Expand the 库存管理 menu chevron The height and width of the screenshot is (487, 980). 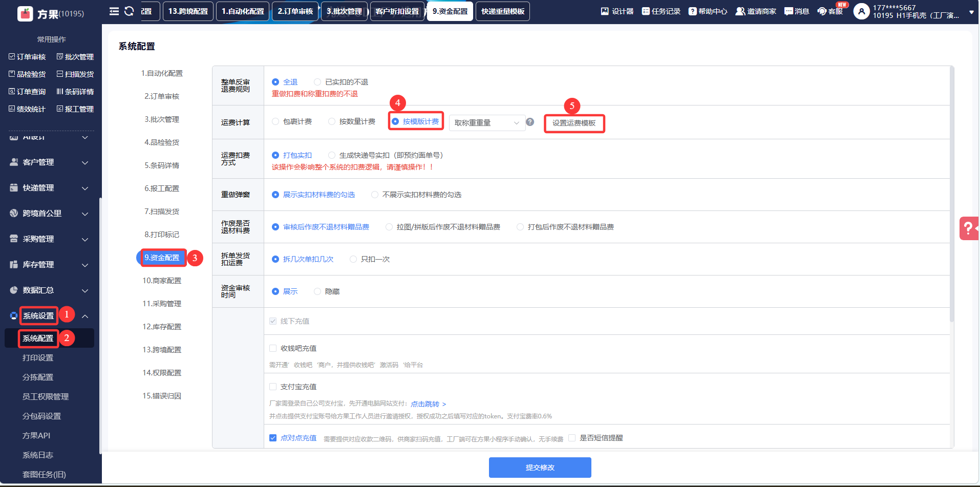(85, 265)
